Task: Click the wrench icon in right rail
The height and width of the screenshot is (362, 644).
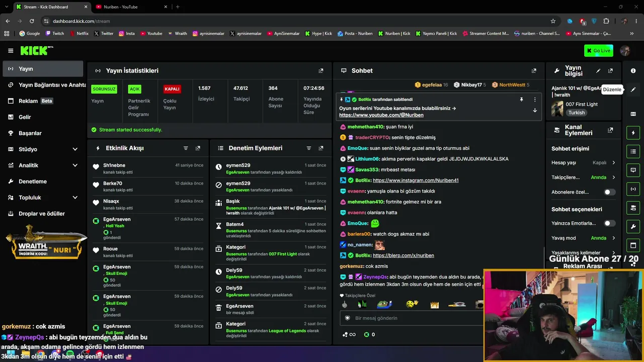Action: (x=633, y=227)
